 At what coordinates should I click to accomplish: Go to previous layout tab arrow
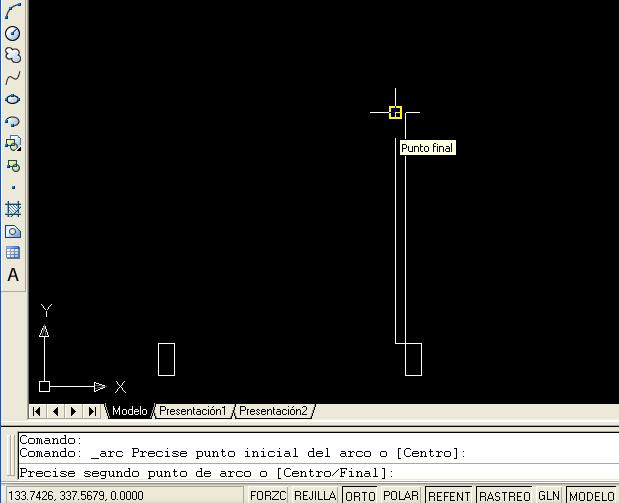coord(55,411)
